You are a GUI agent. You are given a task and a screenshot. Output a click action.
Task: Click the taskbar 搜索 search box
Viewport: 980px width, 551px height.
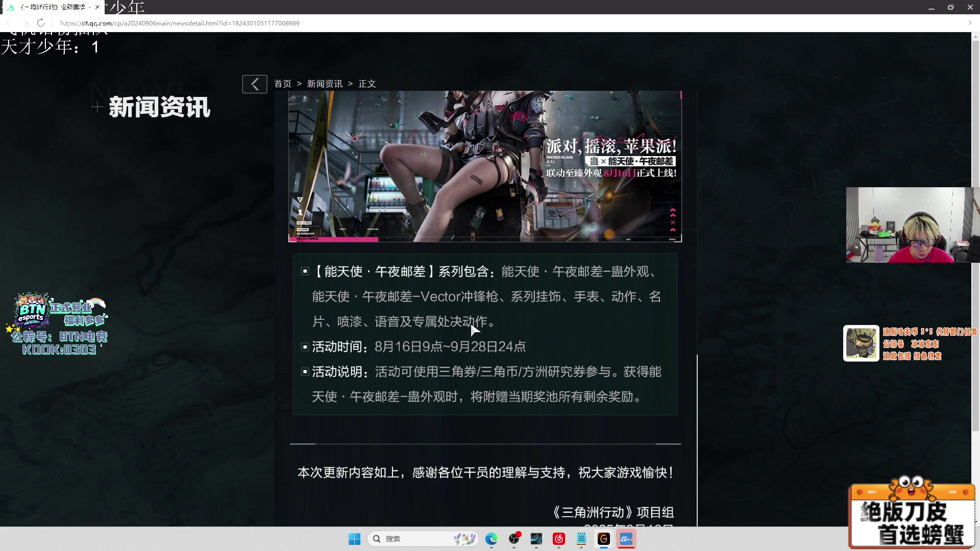(423, 539)
